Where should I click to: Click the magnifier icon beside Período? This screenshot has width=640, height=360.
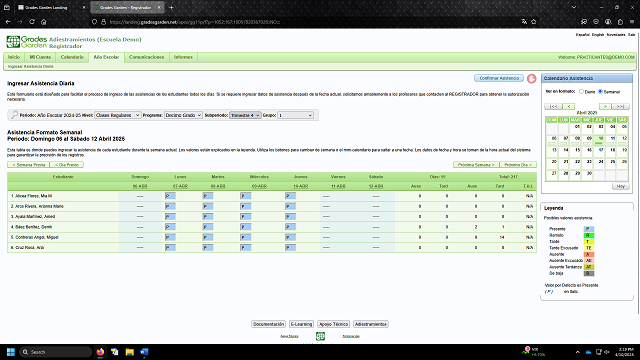pyautogui.click(x=15, y=115)
